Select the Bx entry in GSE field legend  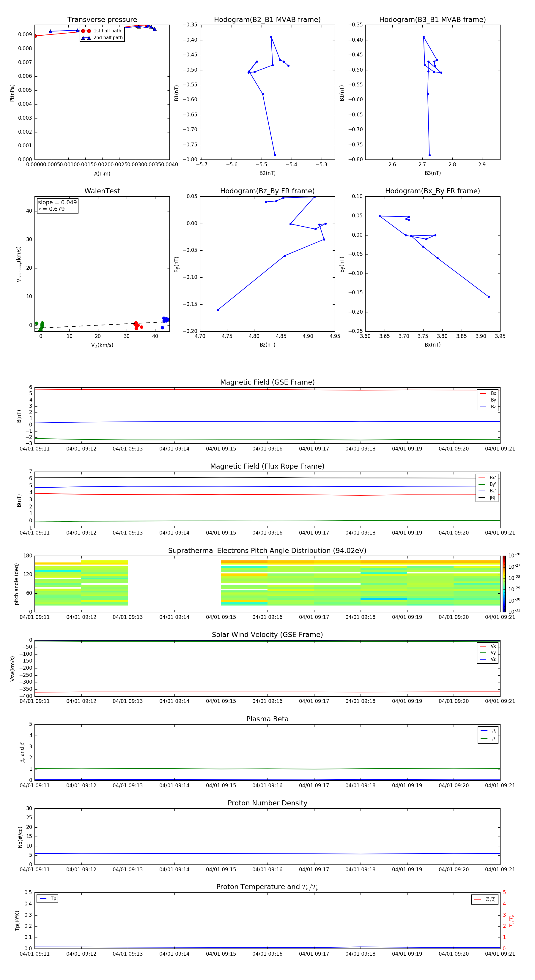tap(488, 393)
